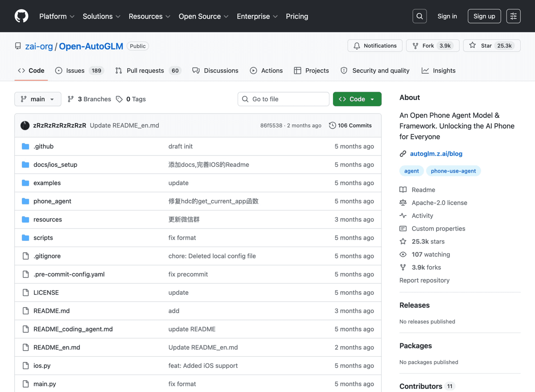
Task: Open the green Code dropdown button
Action: click(357, 99)
